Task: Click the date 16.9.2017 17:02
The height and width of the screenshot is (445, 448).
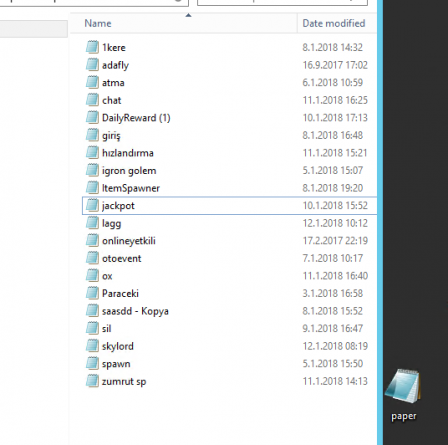Action: [x=335, y=65]
